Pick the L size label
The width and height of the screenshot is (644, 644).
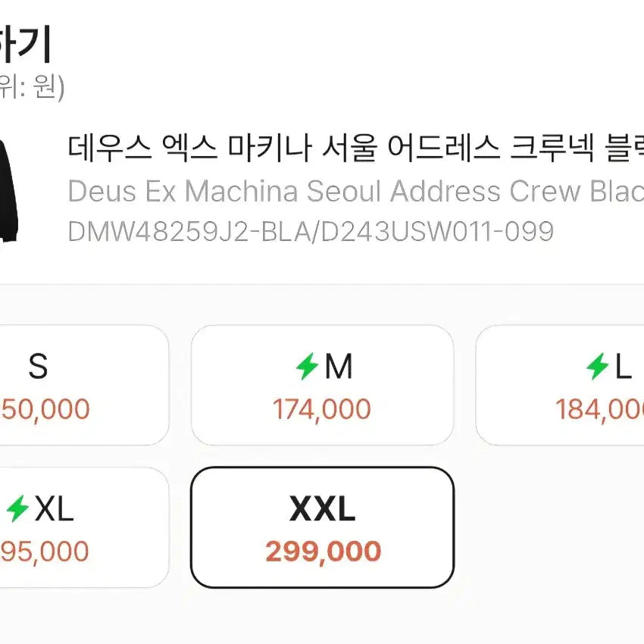[x=623, y=367]
